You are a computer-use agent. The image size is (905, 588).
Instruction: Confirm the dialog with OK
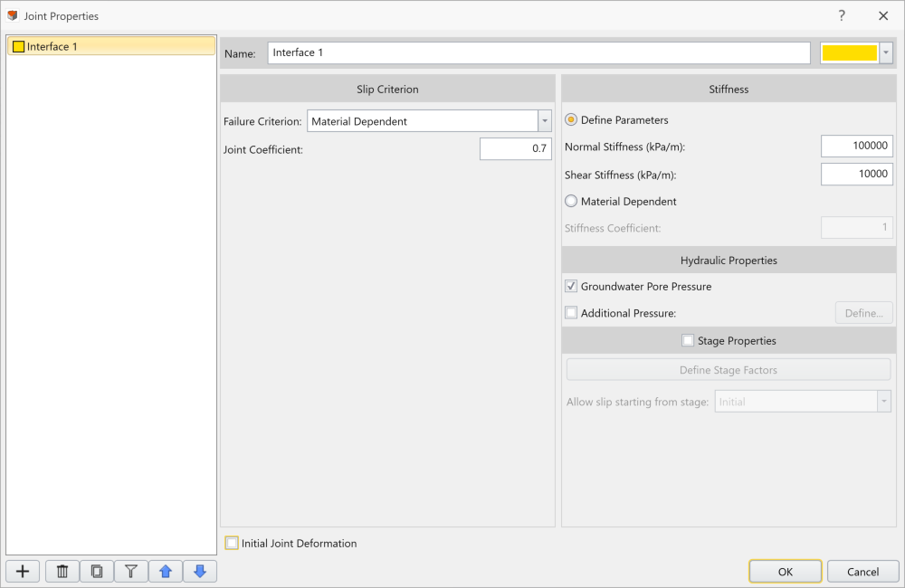(785, 572)
